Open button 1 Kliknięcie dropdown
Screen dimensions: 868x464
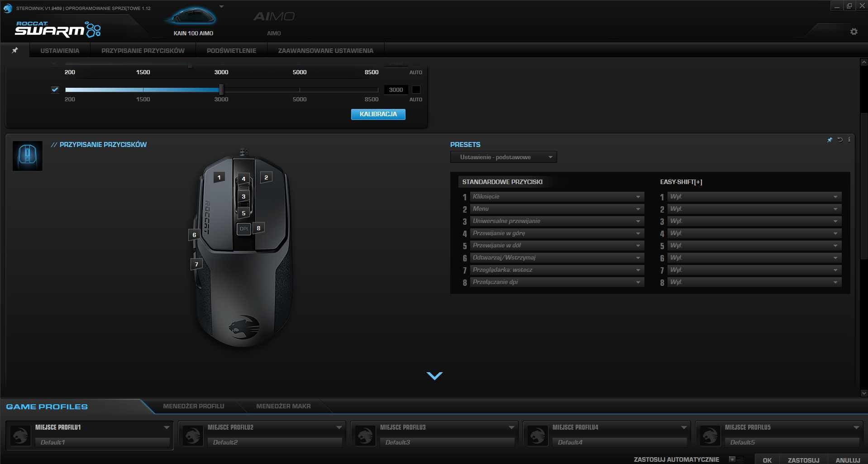[x=557, y=196]
